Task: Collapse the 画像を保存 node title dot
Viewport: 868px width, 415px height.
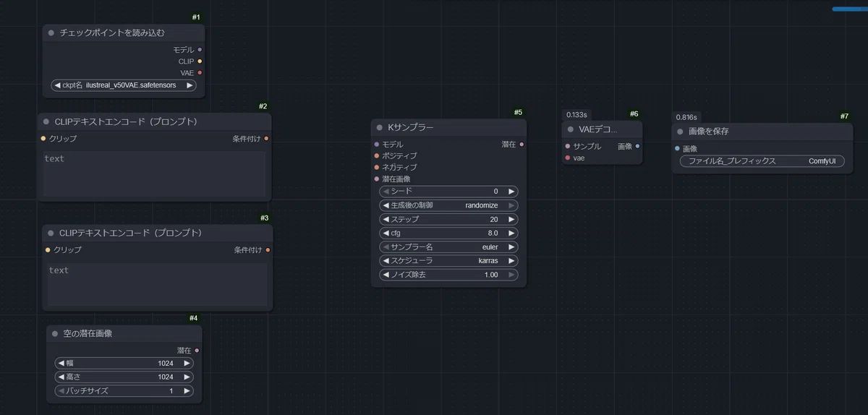Action: (680, 132)
